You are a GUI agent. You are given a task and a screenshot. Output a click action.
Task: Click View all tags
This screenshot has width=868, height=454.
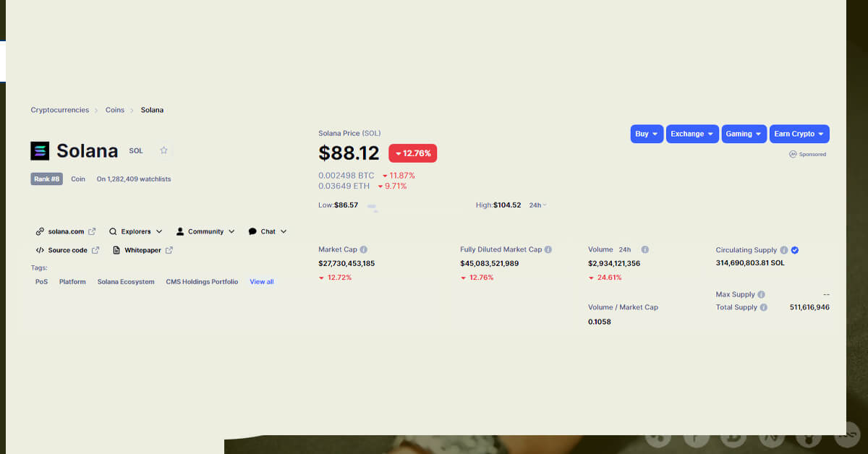click(x=262, y=282)
